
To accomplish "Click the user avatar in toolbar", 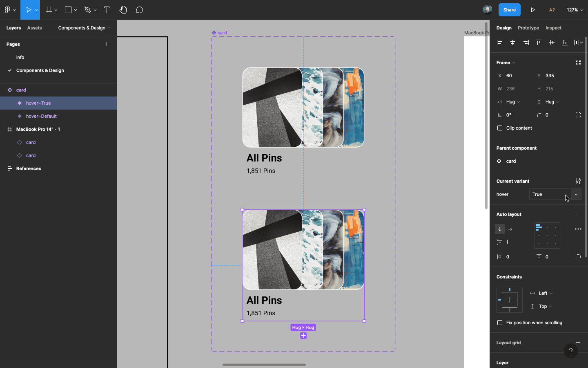I will [487, 10].
